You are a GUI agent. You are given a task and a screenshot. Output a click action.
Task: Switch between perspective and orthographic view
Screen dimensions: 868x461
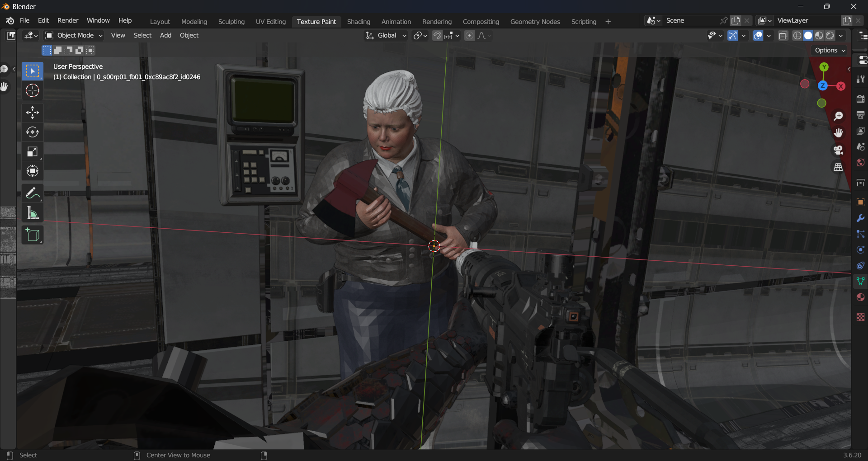coord(838,167)
